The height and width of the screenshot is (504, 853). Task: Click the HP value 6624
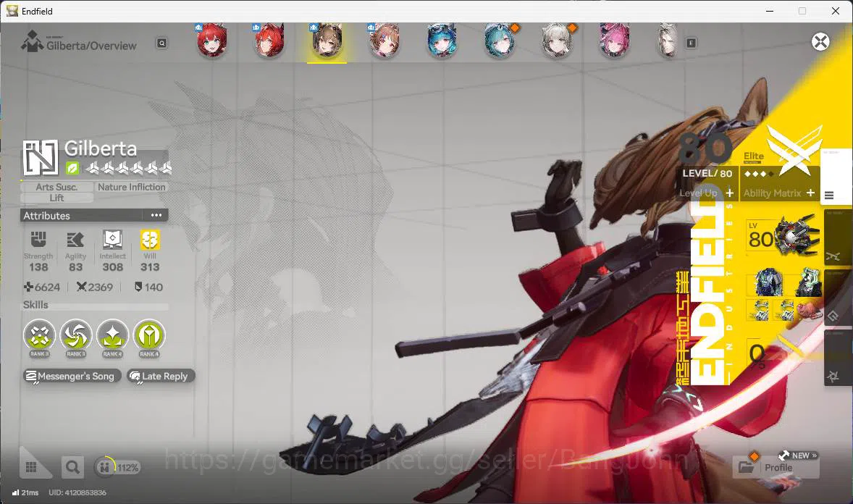pyautogui.click(x=42, y=287)
